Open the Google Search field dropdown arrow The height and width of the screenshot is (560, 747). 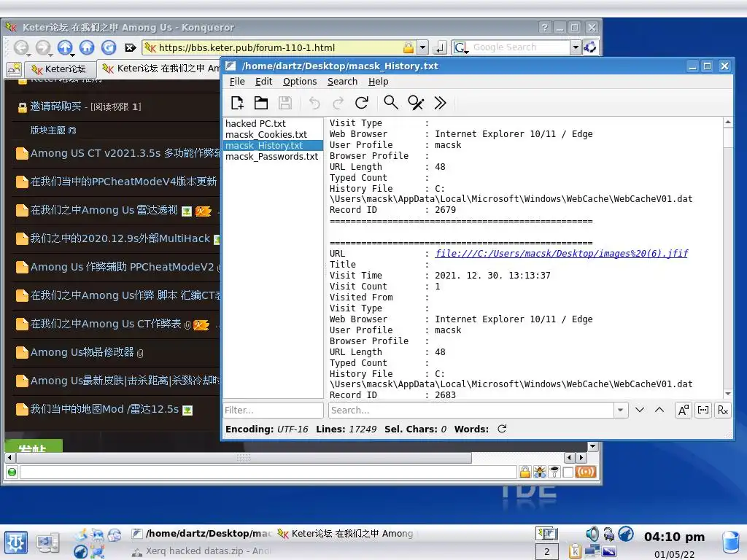click(x=576, y=47)
